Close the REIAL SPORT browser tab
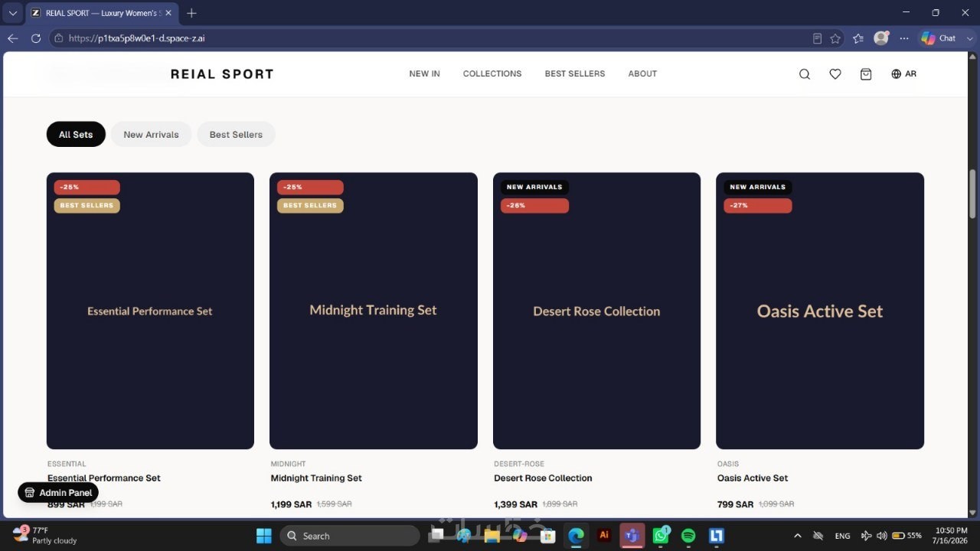 tap(168, 13)
